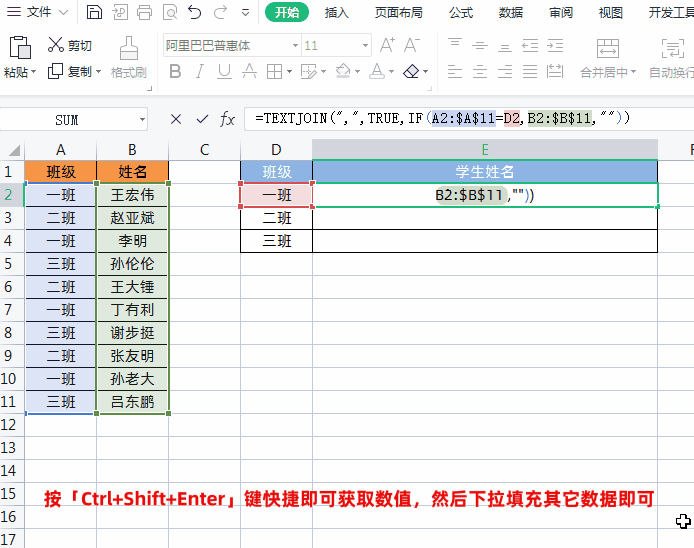
Task: Click the distributed alignment icon
Action: 555,71
